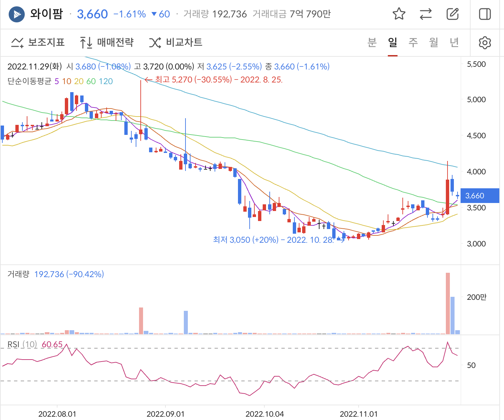Click the 2022.09.01 date axis label
This screenshot has width=504, height=420.
(x=165, y=414)
